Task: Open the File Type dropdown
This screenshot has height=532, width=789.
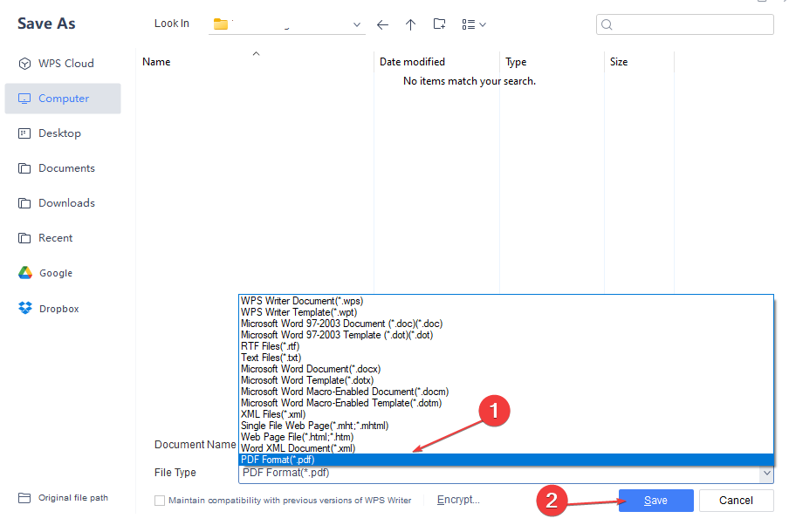Action: point(766,472)
